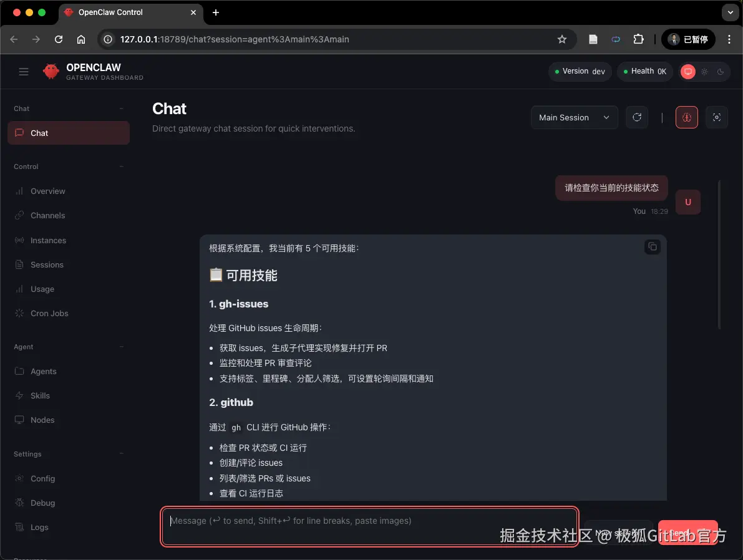743x560 pixels.
Task: Click the inline gh code snippet
Action: click(236, 428)
